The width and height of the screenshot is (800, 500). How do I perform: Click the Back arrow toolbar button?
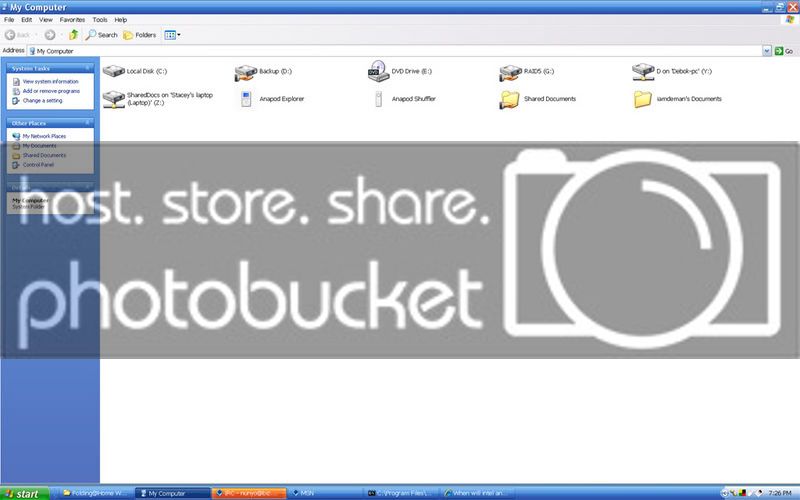pos(17,35)
